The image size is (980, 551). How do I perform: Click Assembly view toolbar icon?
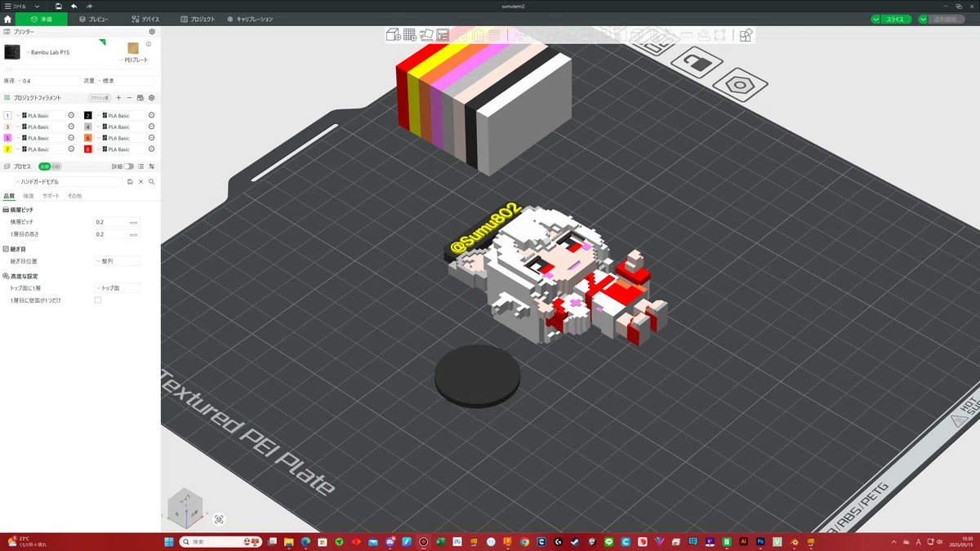[x=746, y=35]
